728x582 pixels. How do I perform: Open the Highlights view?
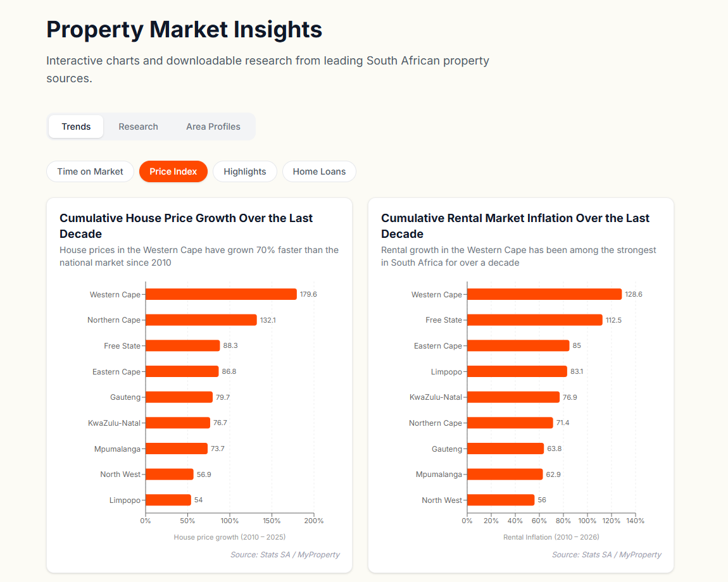coord(245,171)
